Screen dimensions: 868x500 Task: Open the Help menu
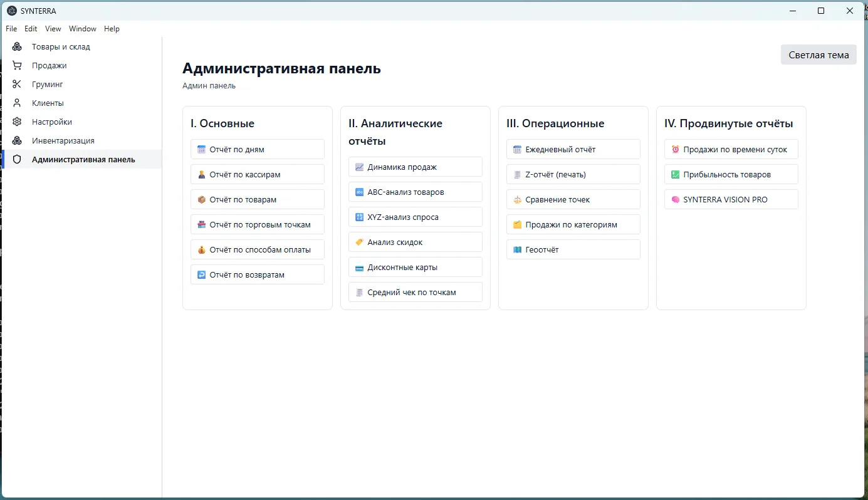(112, 29)
